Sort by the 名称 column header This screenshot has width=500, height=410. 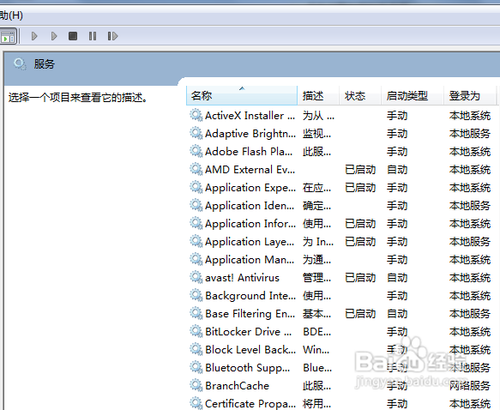[242, 96]
